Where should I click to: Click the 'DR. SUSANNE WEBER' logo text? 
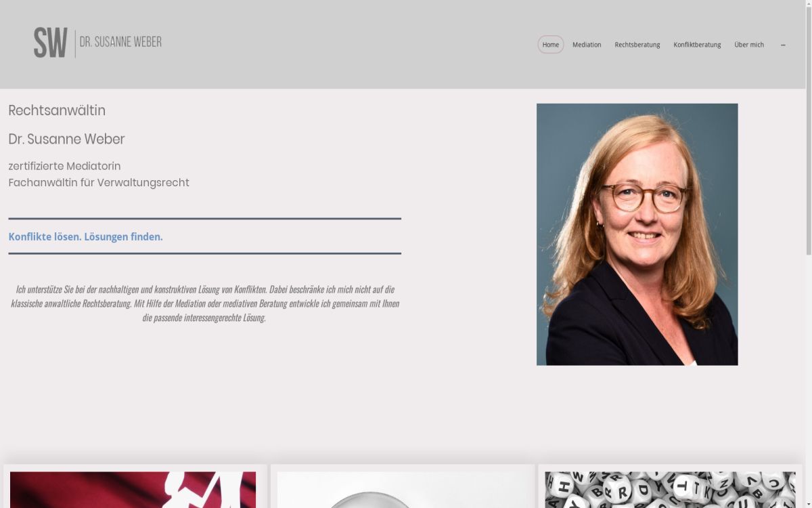pos(120,41)
